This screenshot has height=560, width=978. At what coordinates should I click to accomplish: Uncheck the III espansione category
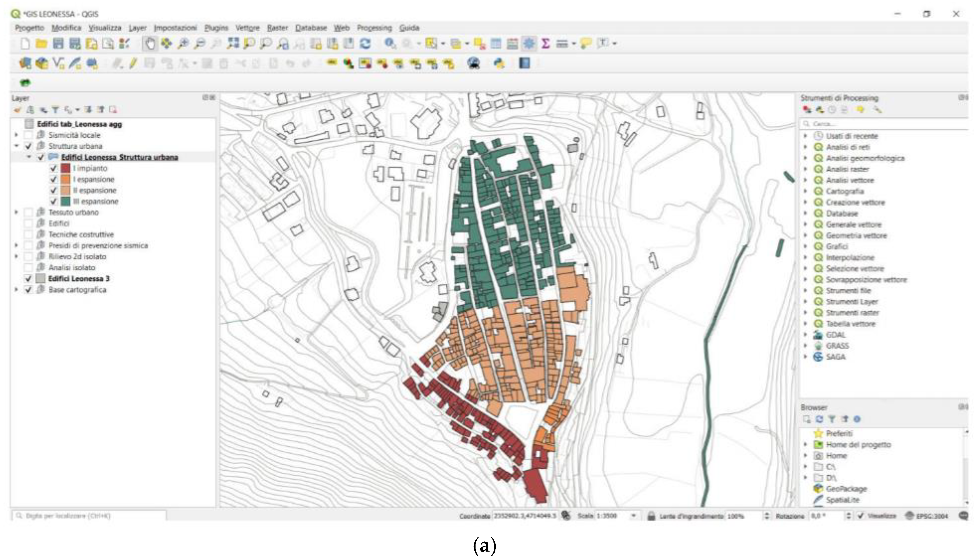[x=54, y=202]
